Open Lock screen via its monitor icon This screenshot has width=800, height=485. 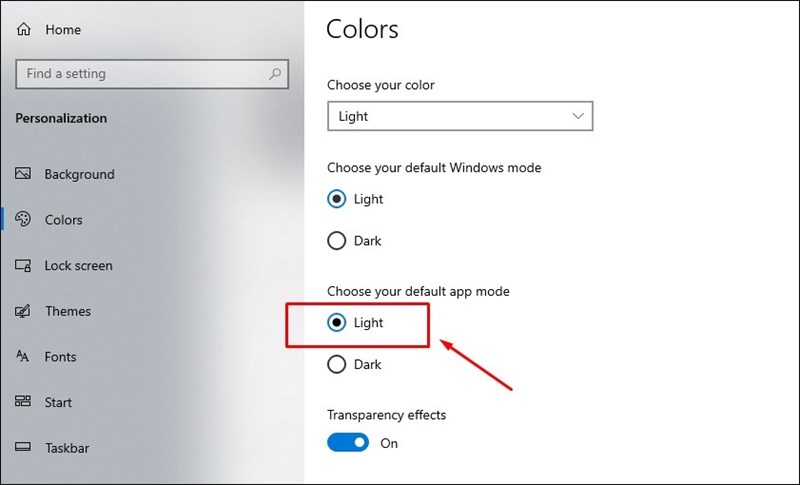(22, 265)
